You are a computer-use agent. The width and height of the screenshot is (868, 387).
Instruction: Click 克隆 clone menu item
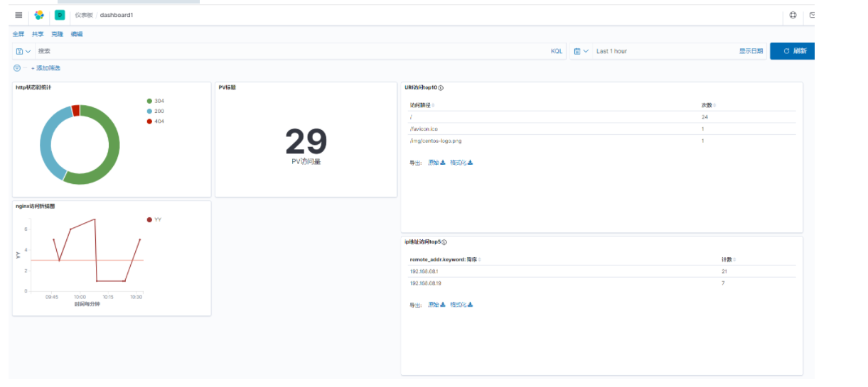point(57,34)
